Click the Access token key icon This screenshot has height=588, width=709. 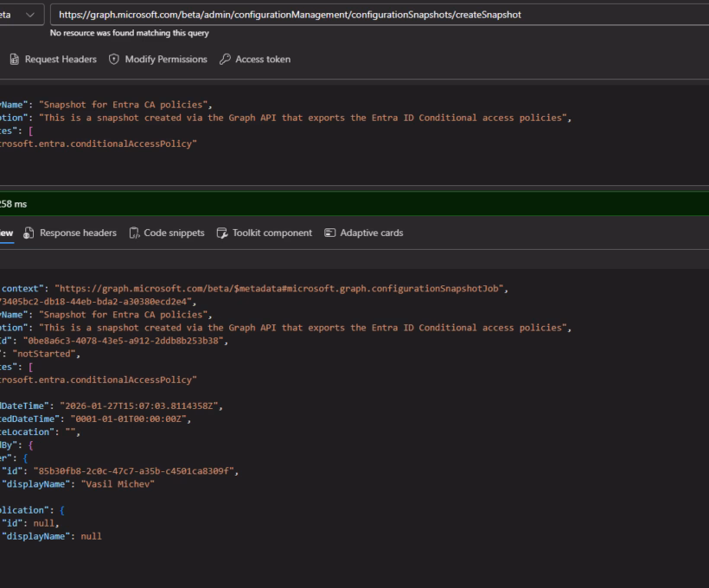(225, 60)
